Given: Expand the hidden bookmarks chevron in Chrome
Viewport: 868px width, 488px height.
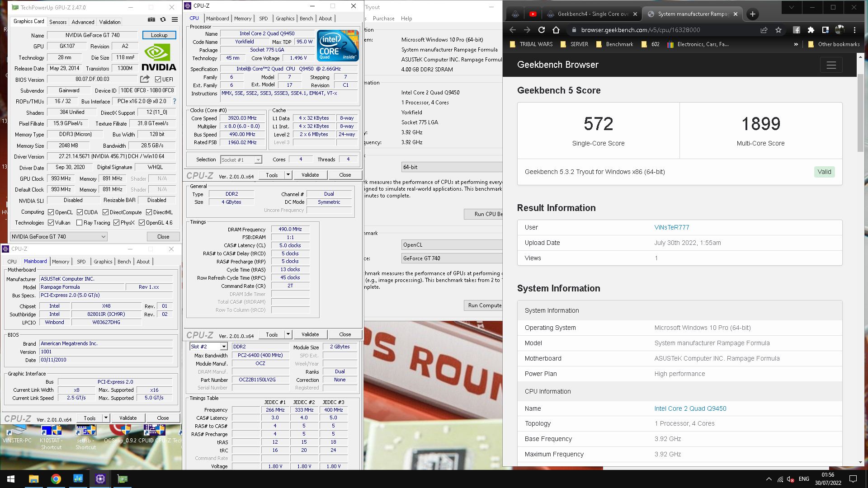Looking at the screenshot, I should 796,44.
